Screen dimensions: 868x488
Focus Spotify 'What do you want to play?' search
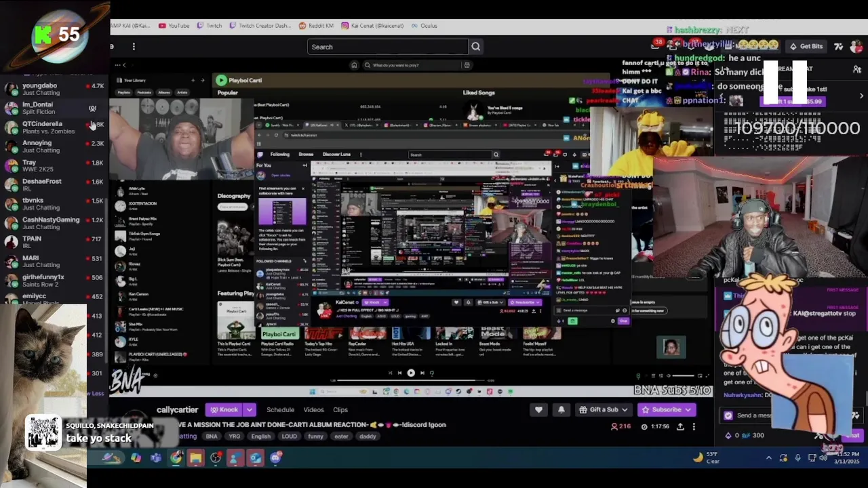point(414,65)
